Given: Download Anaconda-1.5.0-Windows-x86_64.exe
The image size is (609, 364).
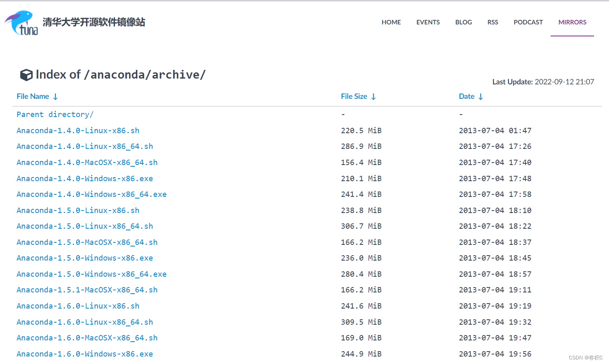Looking at the screenshot, I should (x=91, y=274).
